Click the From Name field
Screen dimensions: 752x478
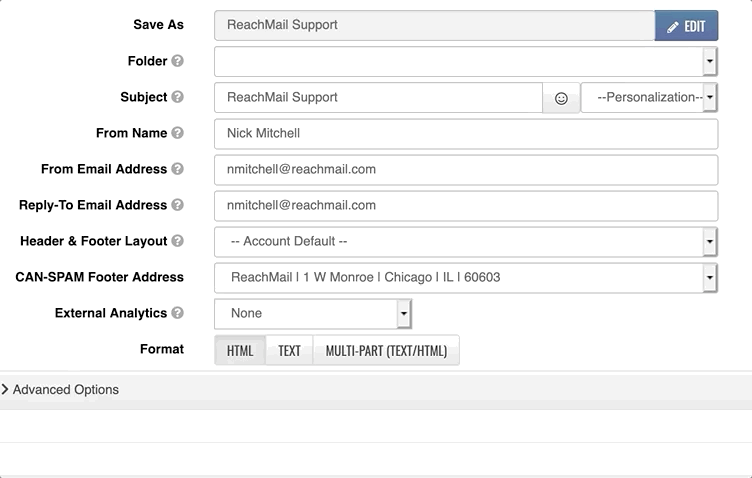(x=466, y=134)
